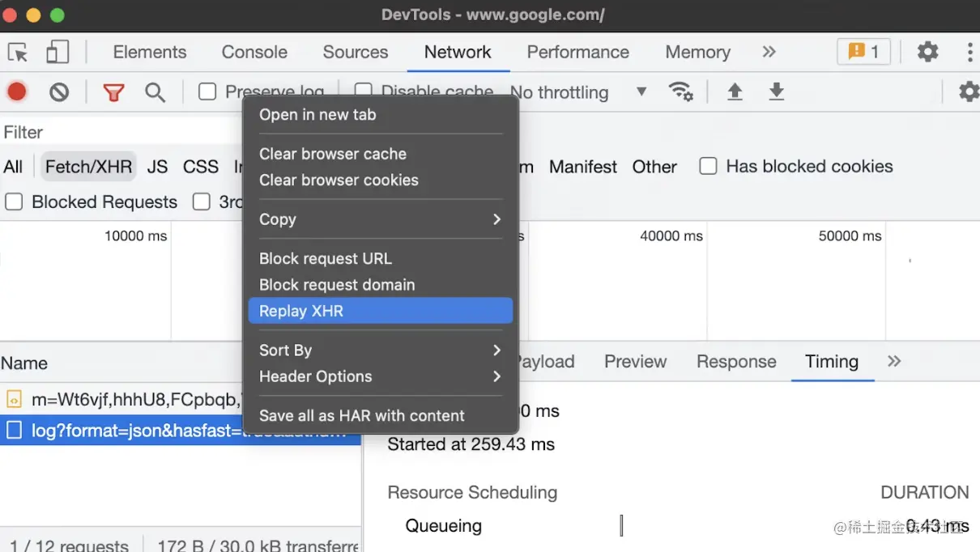The width and height of the screenshot is (980, 552).
Task: Toggle the filter funnel icon
Action: (113, 92)
